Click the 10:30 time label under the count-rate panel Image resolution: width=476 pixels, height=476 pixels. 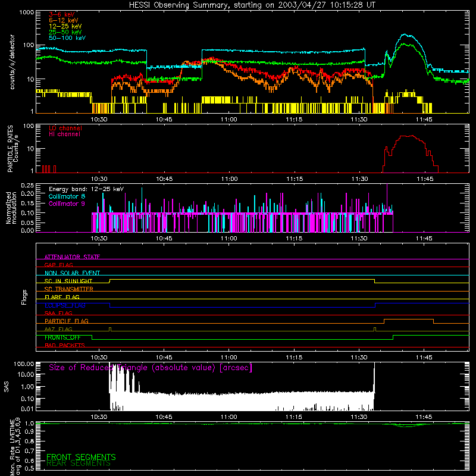[x=99, y=120]
